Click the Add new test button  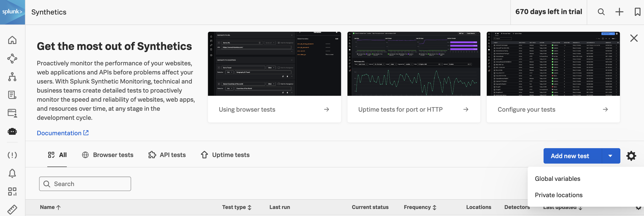tap(570, 156)
